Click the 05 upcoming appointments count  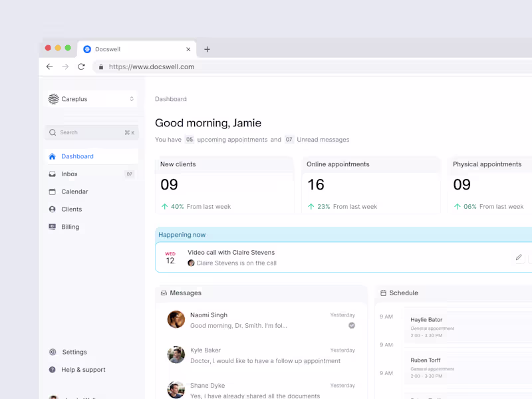coord(190,140)
